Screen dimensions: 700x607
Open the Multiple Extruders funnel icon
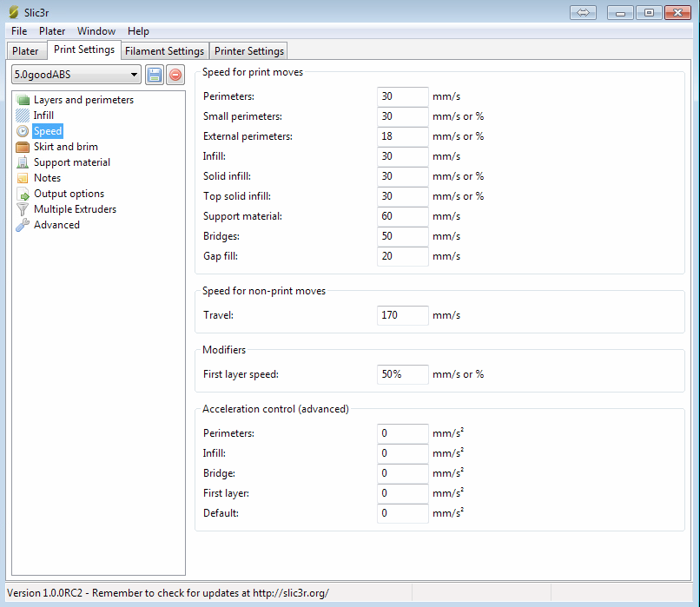tap(23, 209)
